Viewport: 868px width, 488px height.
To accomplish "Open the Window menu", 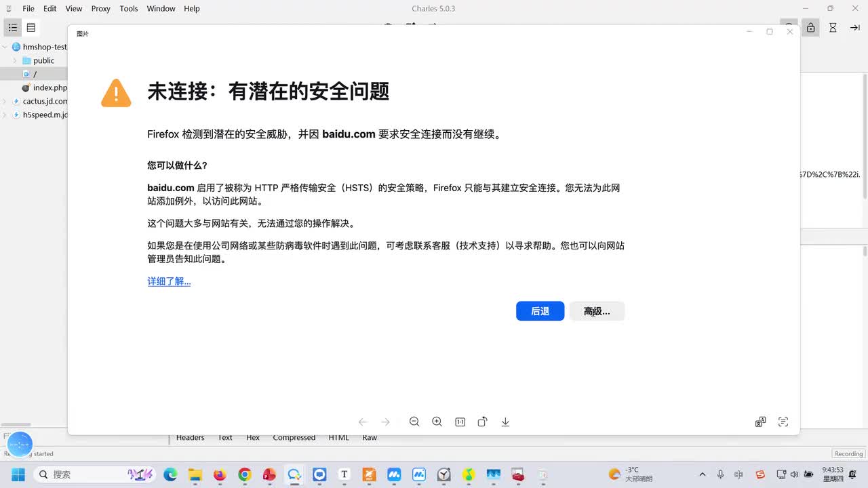I will coord(161,9).
